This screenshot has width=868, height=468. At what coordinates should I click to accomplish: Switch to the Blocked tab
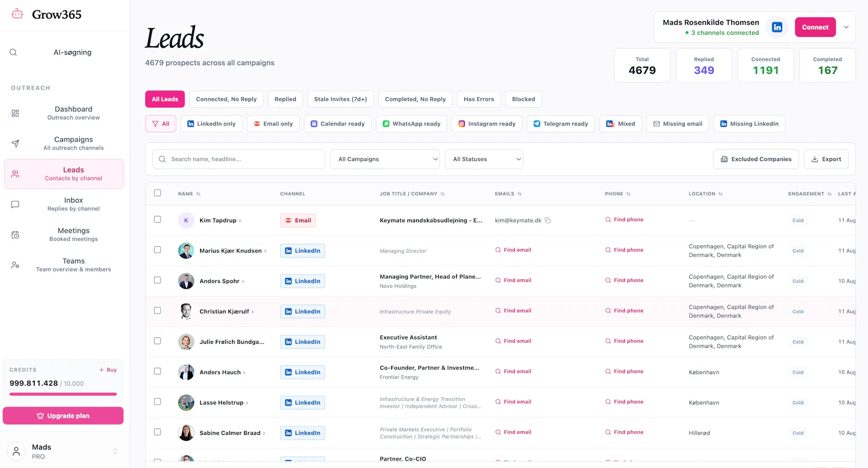tap(524, 99)
